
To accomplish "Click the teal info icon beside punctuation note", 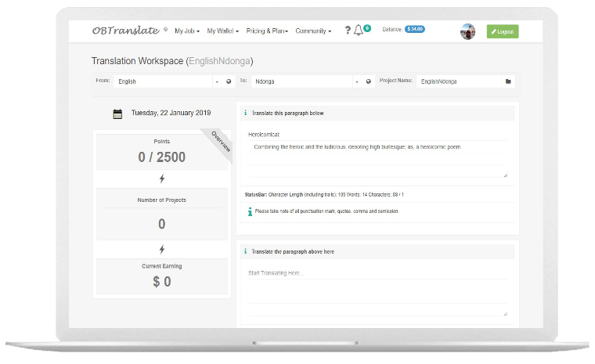I will [250, 211].
